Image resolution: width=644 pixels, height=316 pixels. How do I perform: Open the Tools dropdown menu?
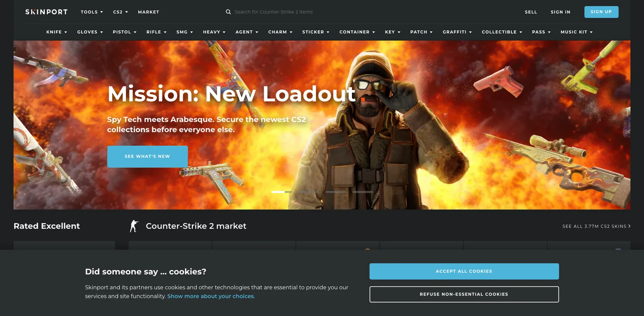[92, 12]
